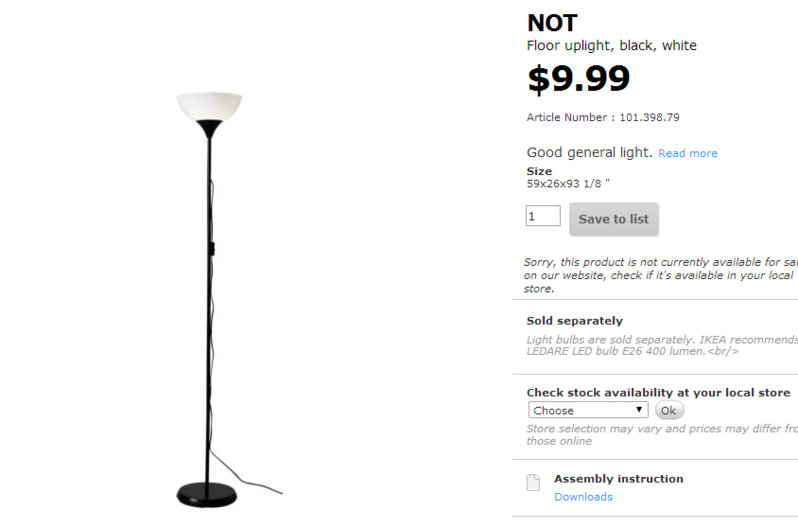
Task: Select the article number 101.398.79
Action: coord(649,117)
